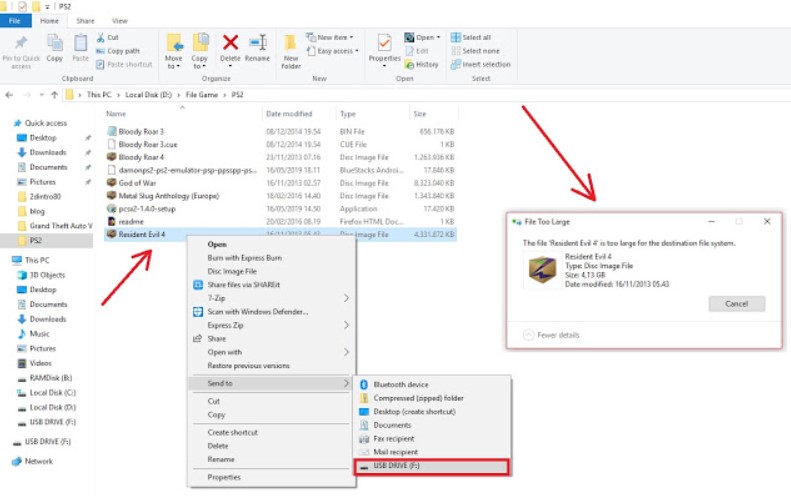Click Invert selection in ribbon

point(481,65)
